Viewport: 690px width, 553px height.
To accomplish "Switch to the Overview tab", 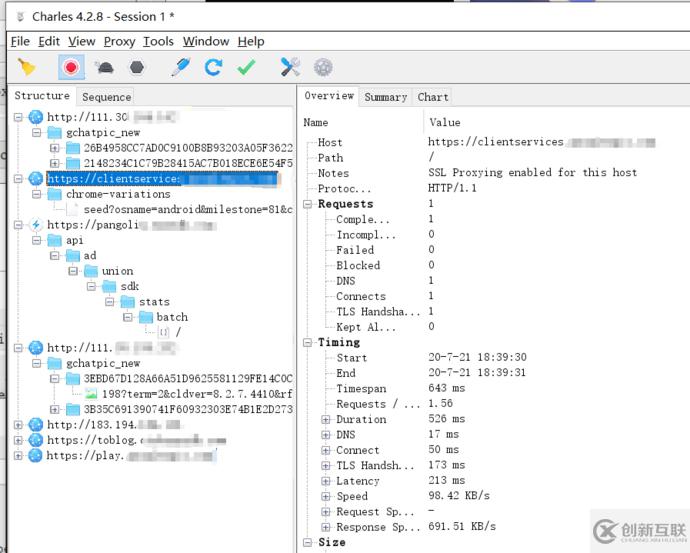I will click(x=329, y=96).
